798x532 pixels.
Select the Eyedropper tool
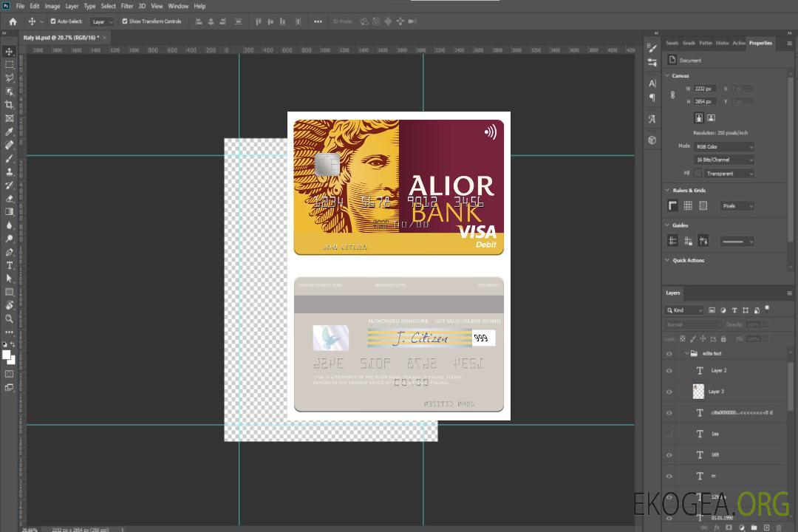[9, 132]
